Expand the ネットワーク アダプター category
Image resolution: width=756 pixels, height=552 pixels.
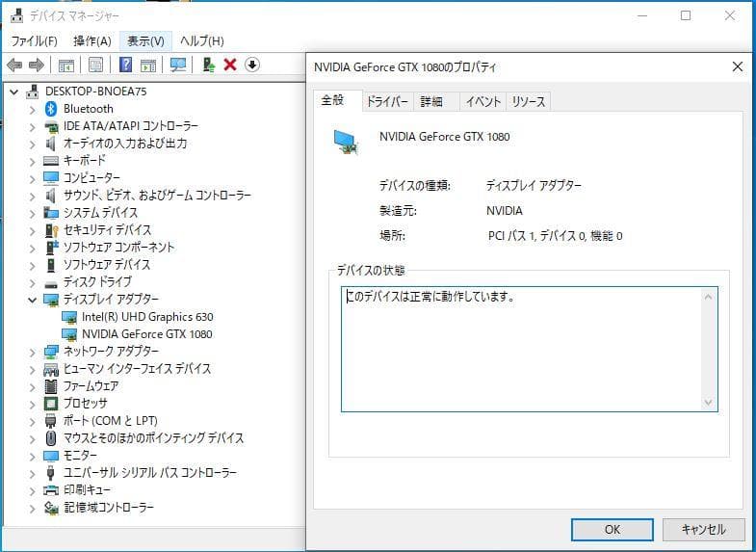(32, 352)
